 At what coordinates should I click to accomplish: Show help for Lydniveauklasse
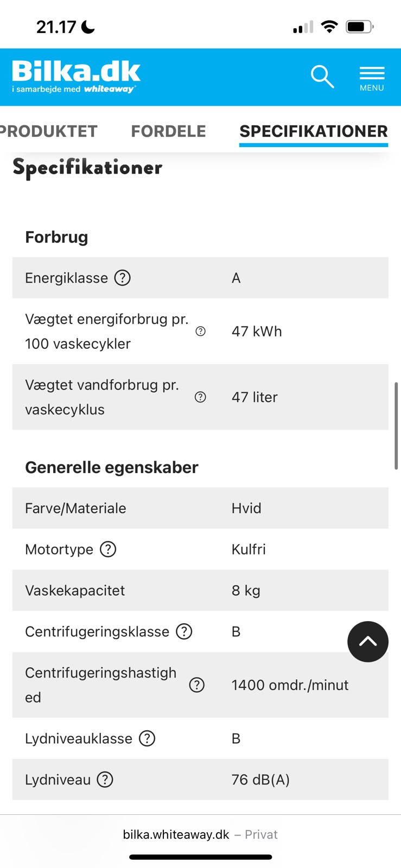(x=147, y=738)
